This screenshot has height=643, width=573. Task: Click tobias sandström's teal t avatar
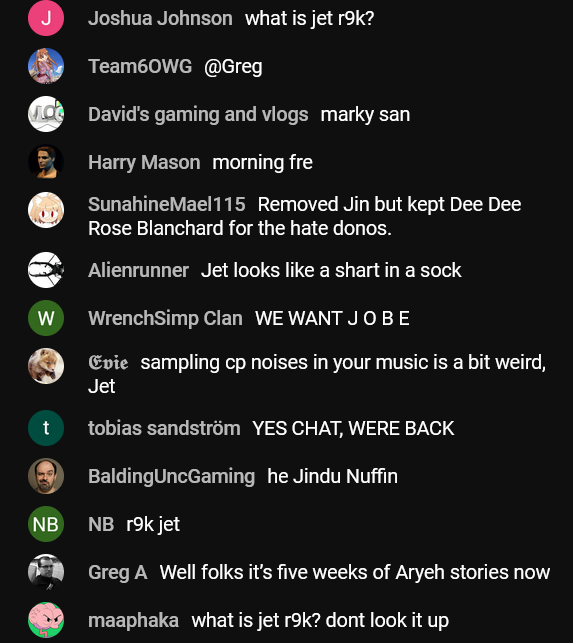(46, 428)
